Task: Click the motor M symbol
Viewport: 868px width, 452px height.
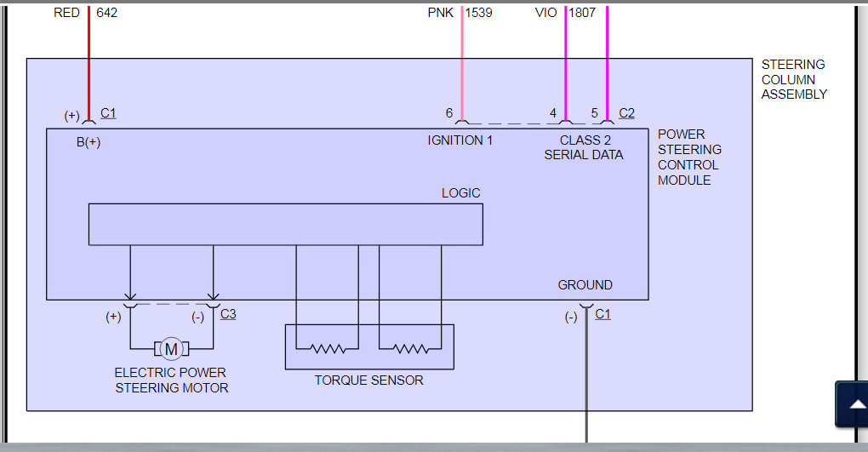Action: pyautogui.click(x=172, y=349)
